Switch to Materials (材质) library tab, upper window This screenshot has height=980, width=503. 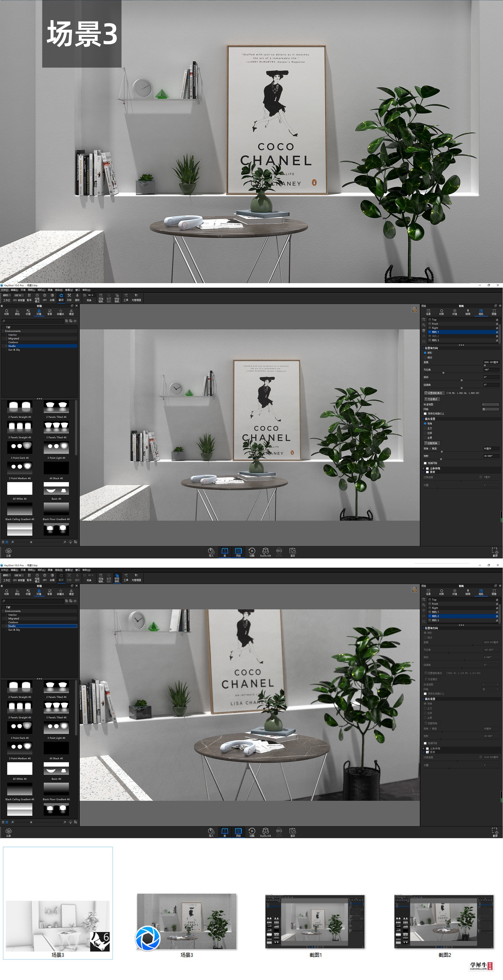[x=7, y=312]
